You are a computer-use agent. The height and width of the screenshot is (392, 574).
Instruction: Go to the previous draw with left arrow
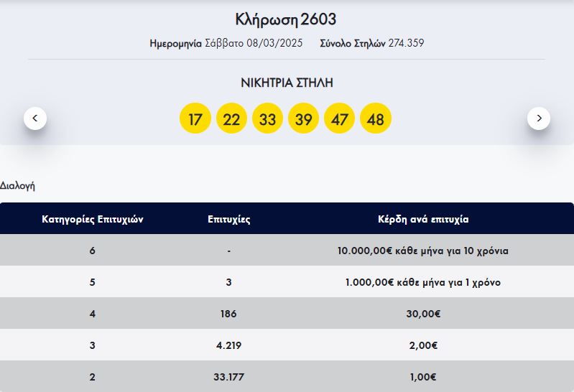(35, 118)
